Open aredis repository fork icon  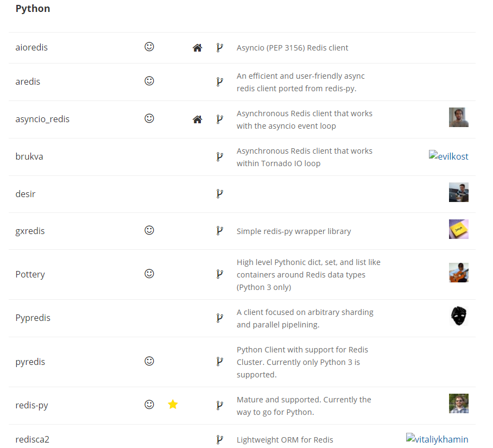(220, 82)
